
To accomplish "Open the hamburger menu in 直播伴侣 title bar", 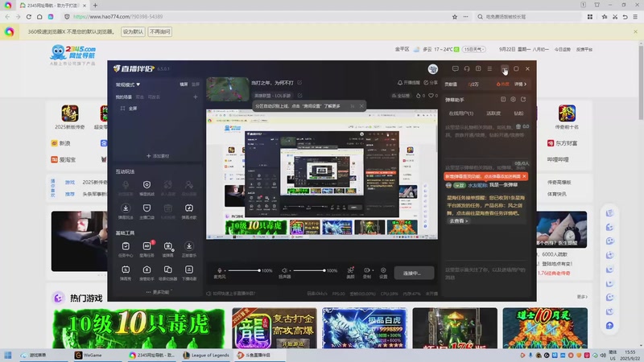I will click(489, 68).
